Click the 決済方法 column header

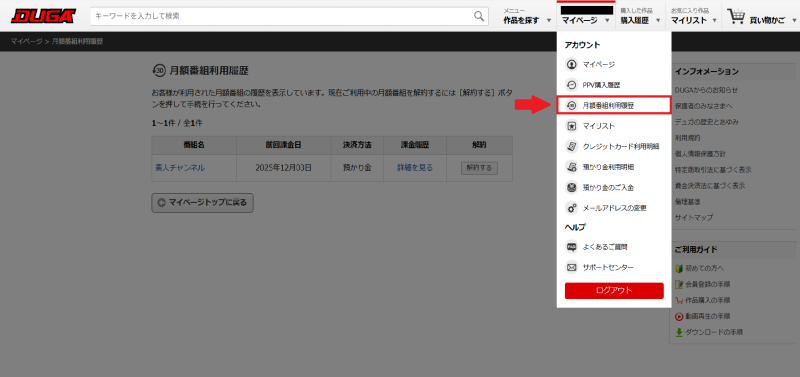tap(357, 145)
